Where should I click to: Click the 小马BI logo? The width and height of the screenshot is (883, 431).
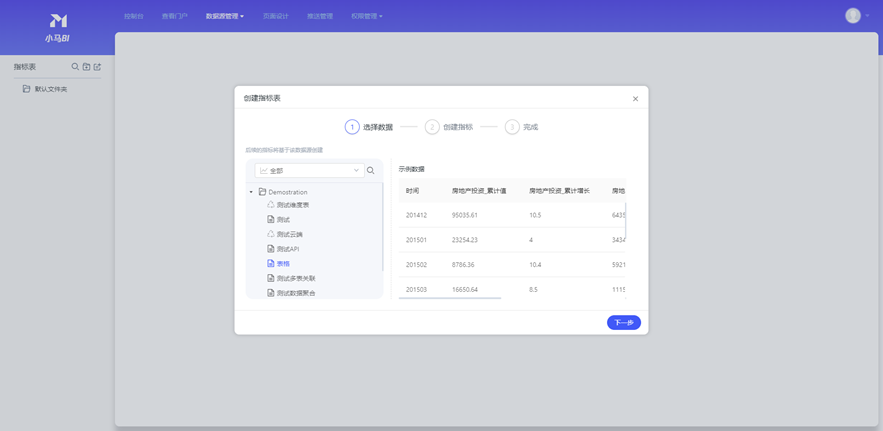pos(58,27)
